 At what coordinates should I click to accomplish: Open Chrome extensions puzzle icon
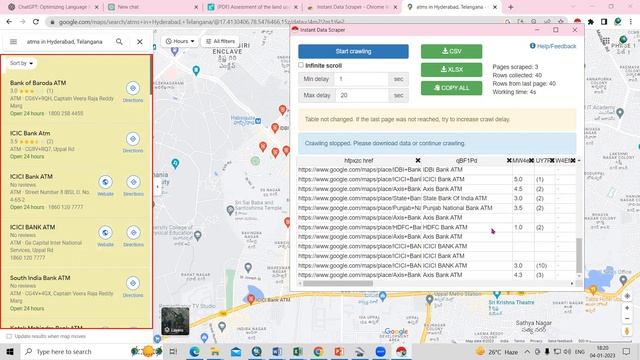(591, 22)
